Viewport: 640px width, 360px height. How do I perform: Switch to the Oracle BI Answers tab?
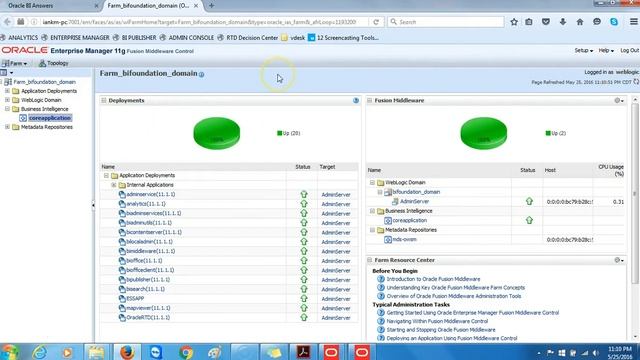coord(31,6)
